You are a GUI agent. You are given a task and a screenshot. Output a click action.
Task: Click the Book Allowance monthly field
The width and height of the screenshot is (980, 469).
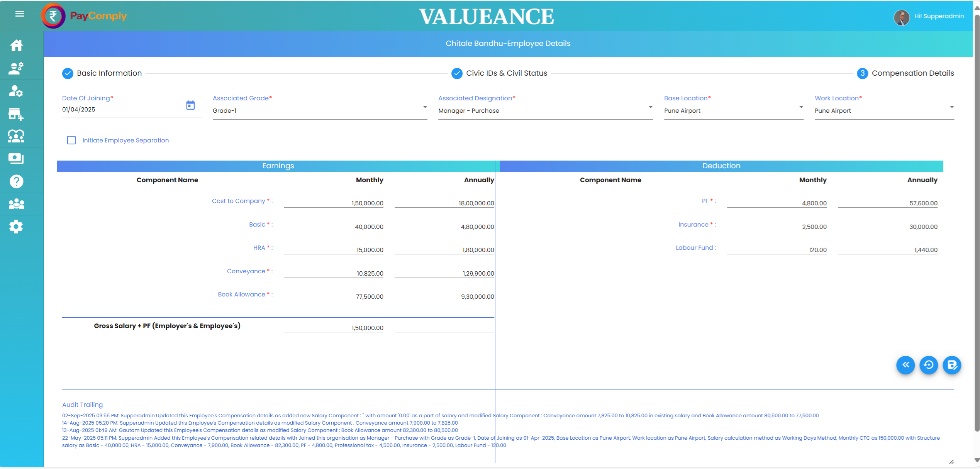[x=334, y=296]
